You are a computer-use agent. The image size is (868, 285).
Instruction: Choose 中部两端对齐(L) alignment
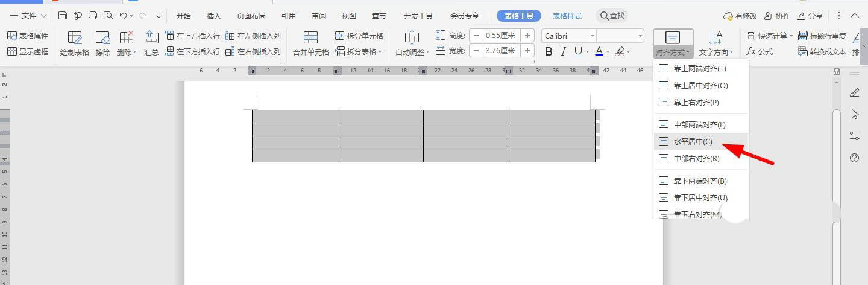pyautogui.click(x=701, y=125)
